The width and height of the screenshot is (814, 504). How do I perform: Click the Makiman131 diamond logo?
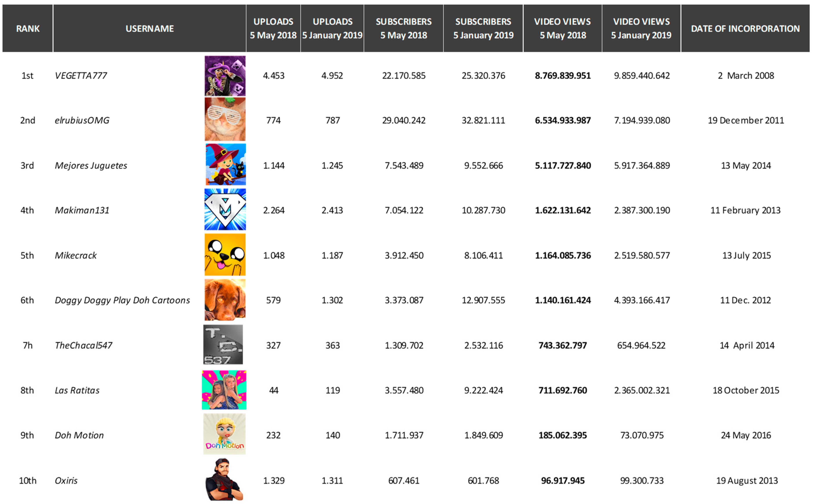225,209
